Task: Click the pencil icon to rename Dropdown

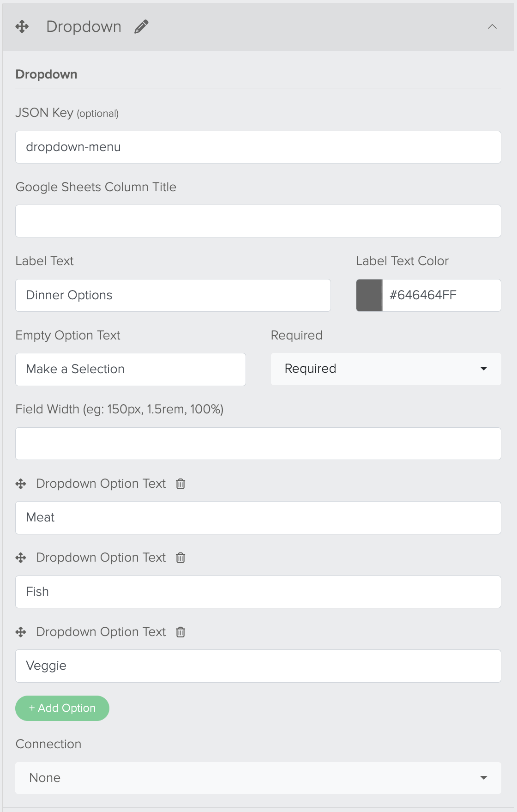Action: (141, 27)
